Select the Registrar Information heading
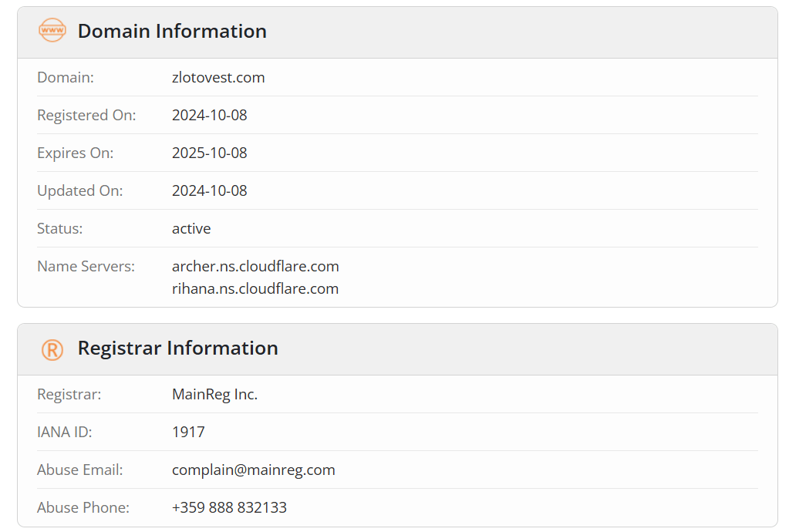This screenshot has width=789, height=532. tap(177, 348)
